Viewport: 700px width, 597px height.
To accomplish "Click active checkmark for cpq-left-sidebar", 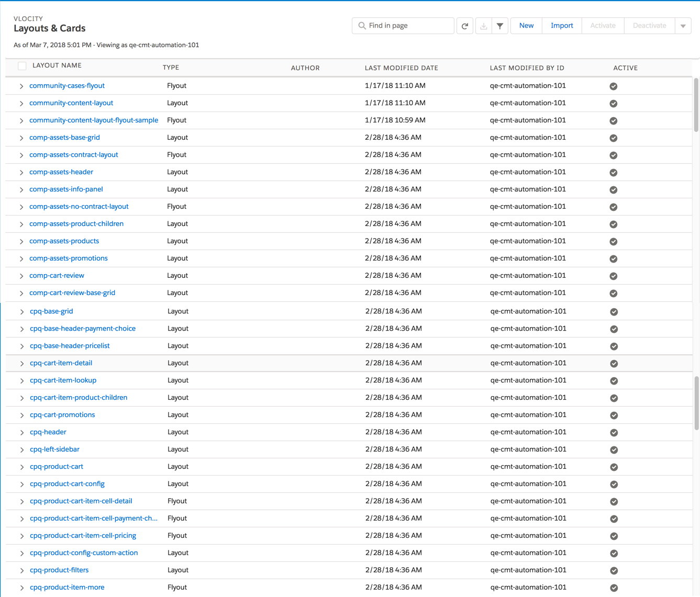I will point(614,450).
